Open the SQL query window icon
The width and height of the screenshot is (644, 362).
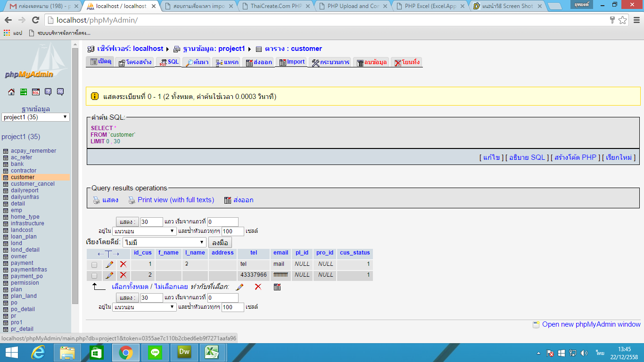35,92
